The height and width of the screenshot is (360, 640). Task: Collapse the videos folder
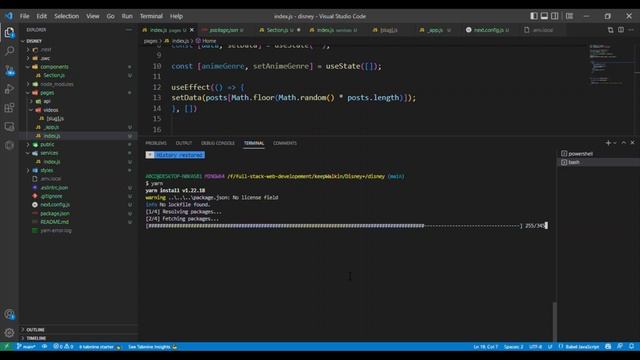tap(51, 110)
